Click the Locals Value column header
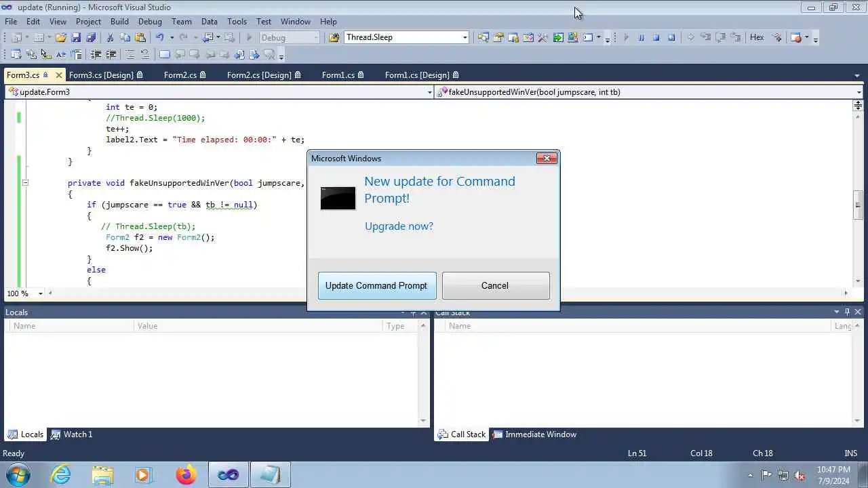 [x=258, y=326]
